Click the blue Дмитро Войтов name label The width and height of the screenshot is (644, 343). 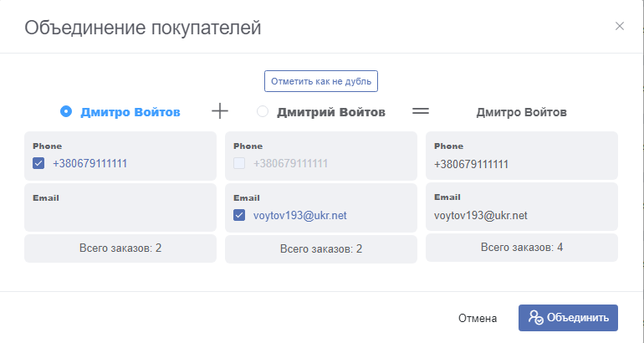(130, 112)
